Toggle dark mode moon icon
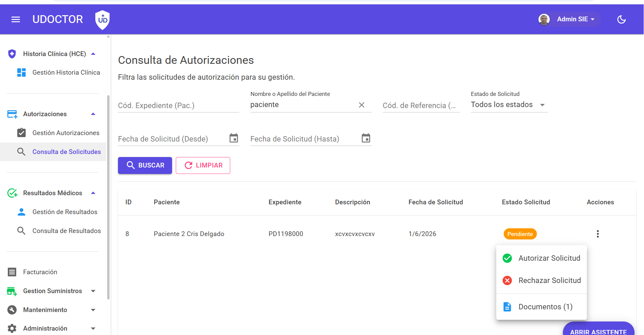Viewport: 644px width, 335px height. tap(621, 19)
